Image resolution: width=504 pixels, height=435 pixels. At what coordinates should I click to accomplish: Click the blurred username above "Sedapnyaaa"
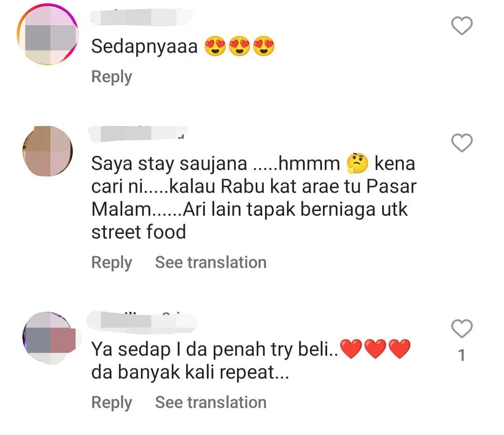click(140, 17)
